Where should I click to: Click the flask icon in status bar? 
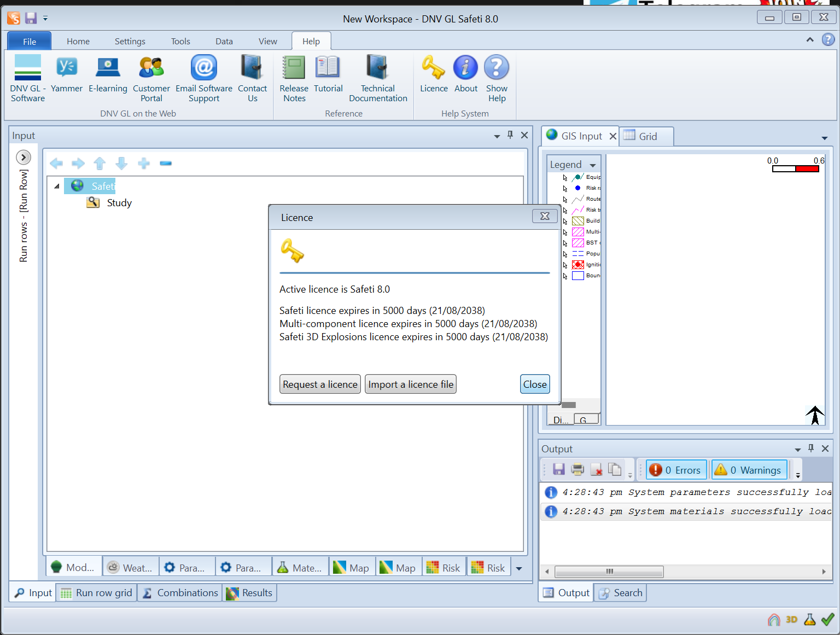click(x=810, y=619)
